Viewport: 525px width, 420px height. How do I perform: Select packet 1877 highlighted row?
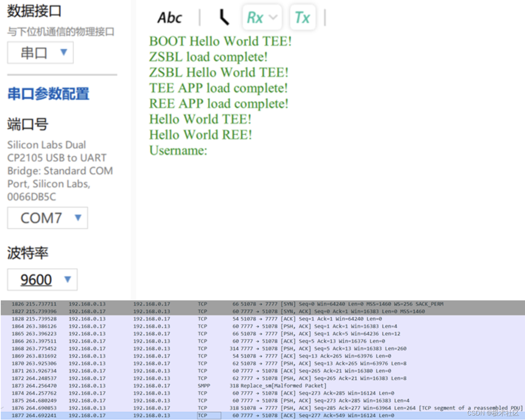pyautogui.click(x=262, y=415)
